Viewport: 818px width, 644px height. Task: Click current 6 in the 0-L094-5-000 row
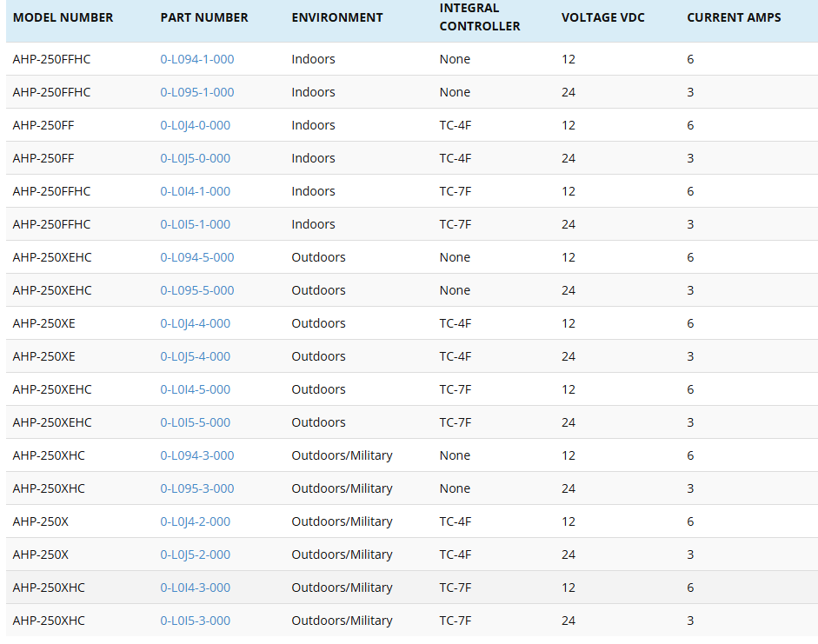pyautogui.click(x=690, y=257)
